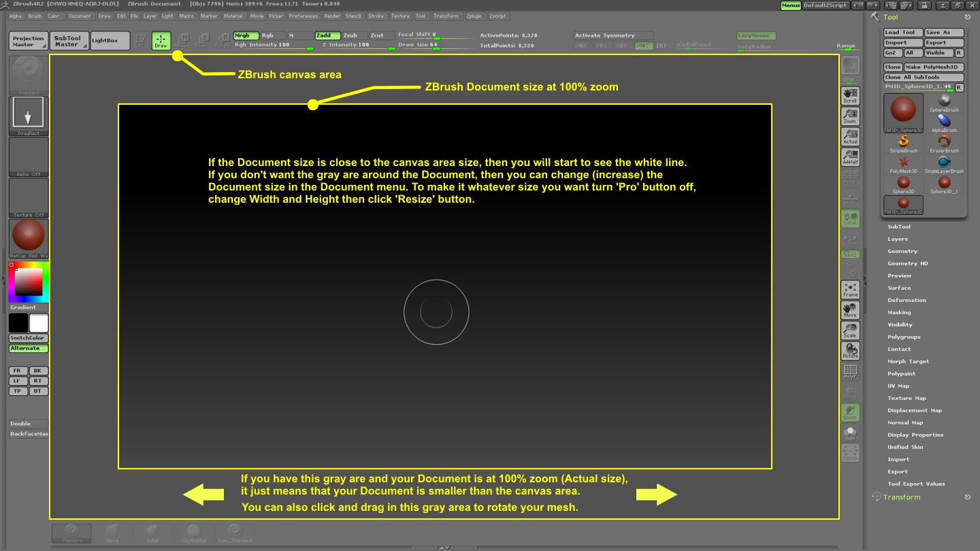Click the Rgb Intensity slider

coord(274,46)
